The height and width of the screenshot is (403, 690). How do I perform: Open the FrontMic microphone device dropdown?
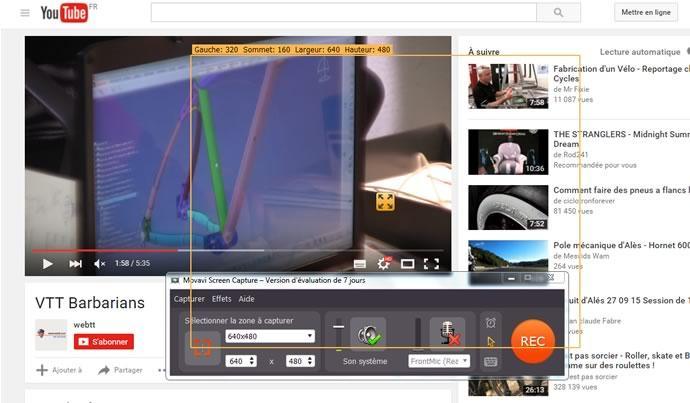click(x=439, y=361)
